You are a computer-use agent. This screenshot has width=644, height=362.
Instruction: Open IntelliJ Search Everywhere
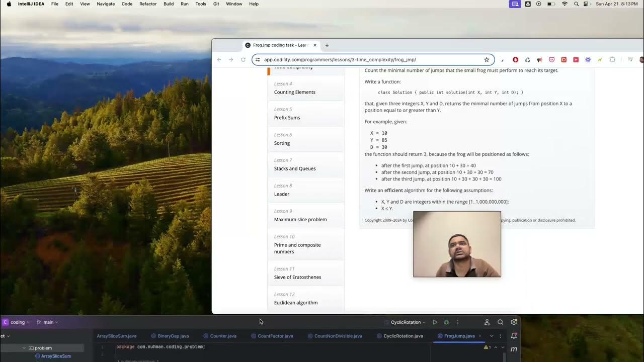pyautogui.click(x=500, y=322)
